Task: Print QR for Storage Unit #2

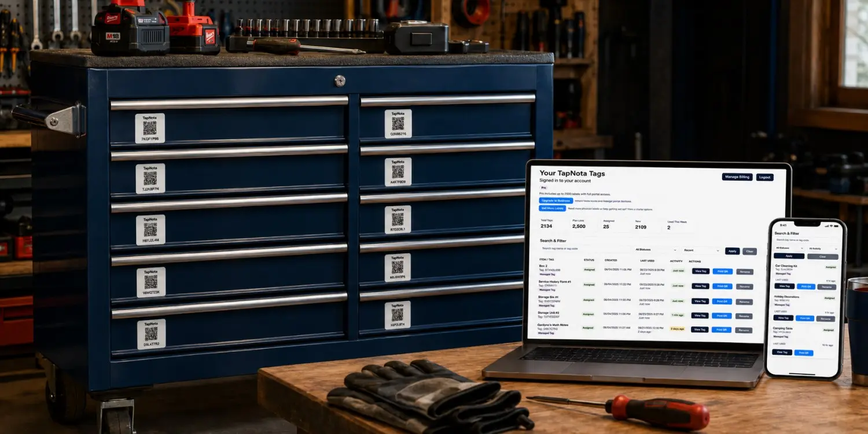Action: pos(722,316)
